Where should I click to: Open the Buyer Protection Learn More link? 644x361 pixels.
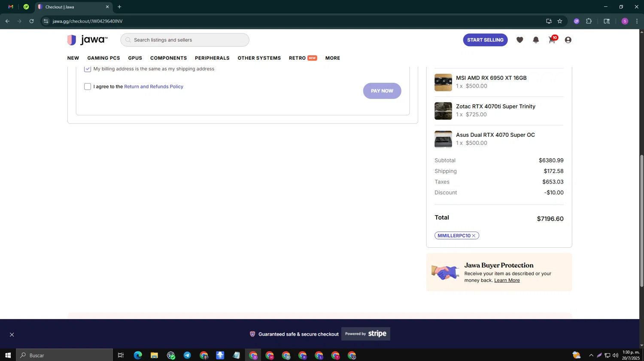click(x=507, y=280)
